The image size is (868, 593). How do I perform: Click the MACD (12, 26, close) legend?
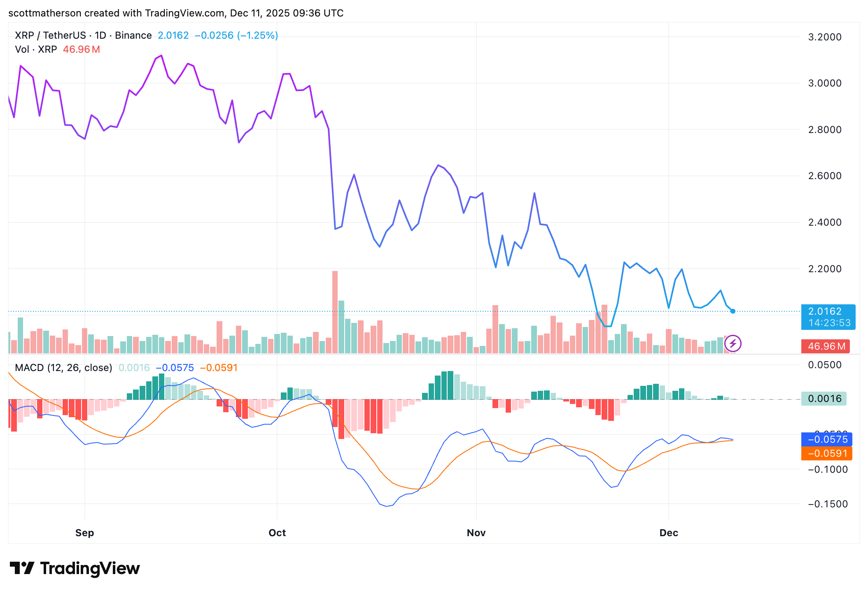point(63,368)
